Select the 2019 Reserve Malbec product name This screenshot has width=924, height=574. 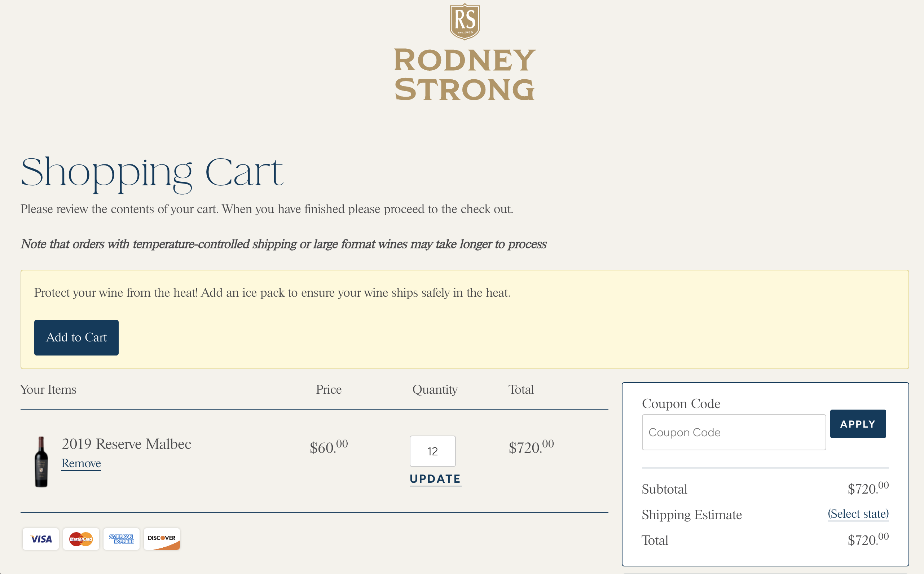point(127,444)
